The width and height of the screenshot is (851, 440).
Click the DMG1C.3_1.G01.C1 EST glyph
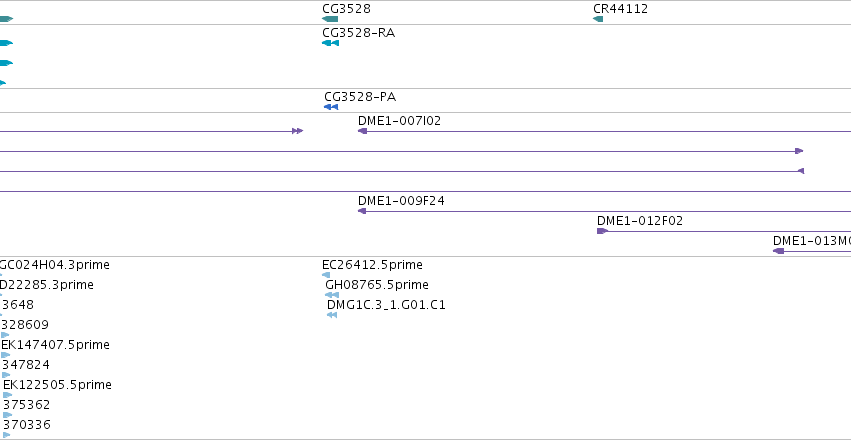pyautogui.click(x=332, y=315)
